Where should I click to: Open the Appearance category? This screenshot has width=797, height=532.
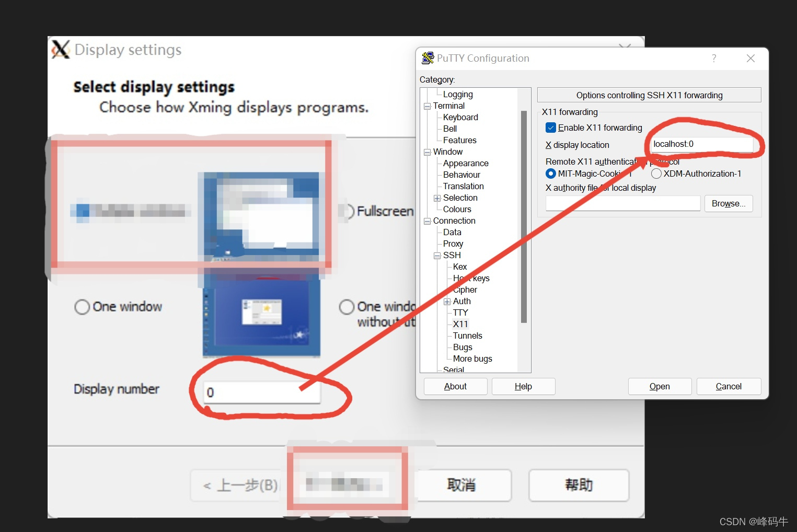(x=466, y=164)
